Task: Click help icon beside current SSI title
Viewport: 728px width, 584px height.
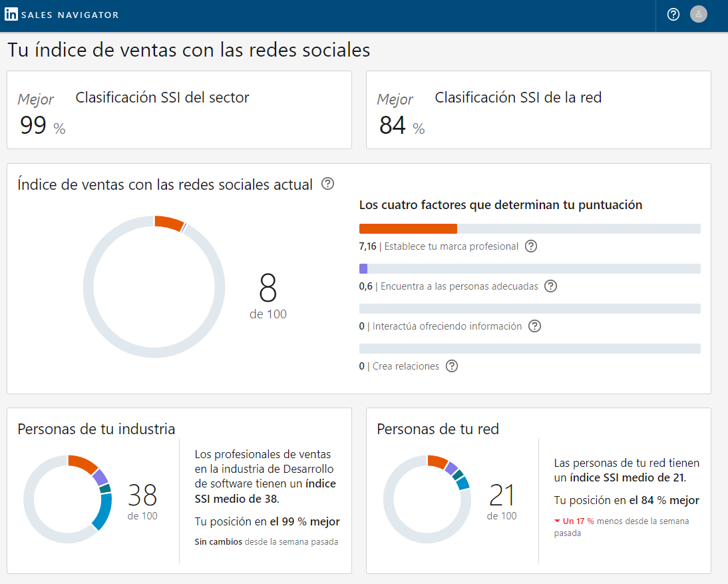Action: (x=328, y=184)
